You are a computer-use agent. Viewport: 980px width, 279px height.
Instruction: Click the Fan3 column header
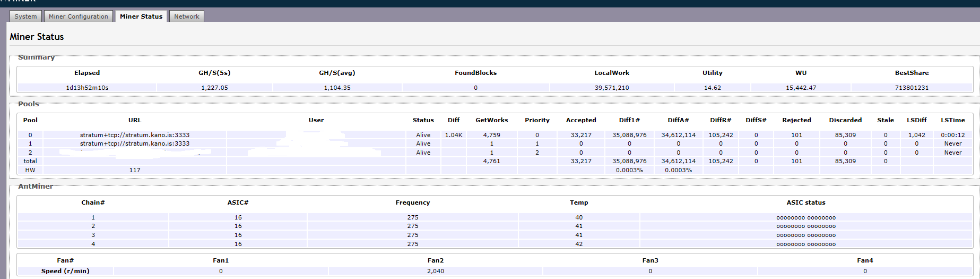650,260
